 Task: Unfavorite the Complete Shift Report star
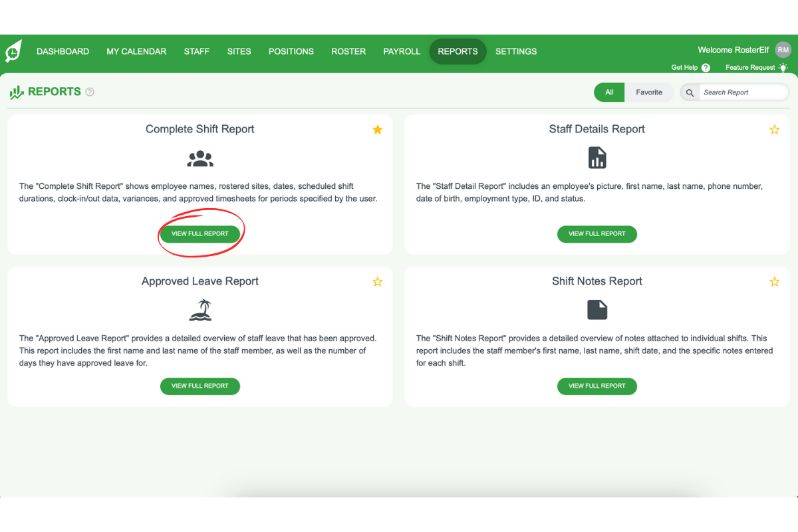coord(378,130)
